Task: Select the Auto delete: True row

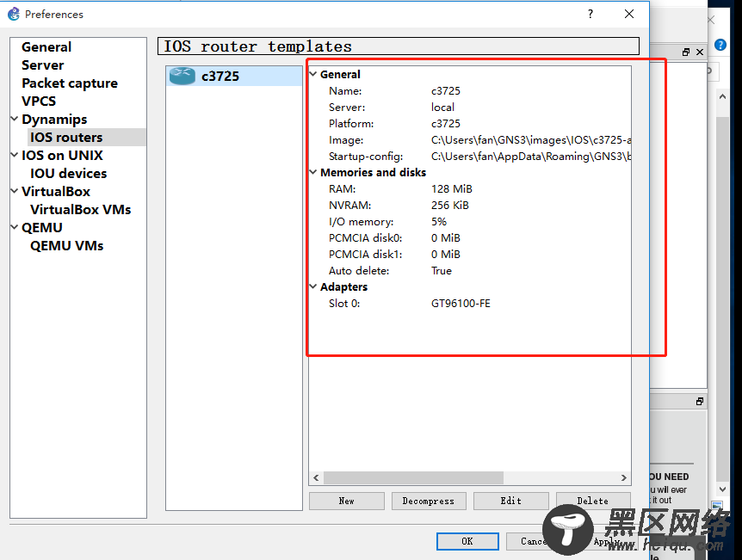Action: click(470, 271)
